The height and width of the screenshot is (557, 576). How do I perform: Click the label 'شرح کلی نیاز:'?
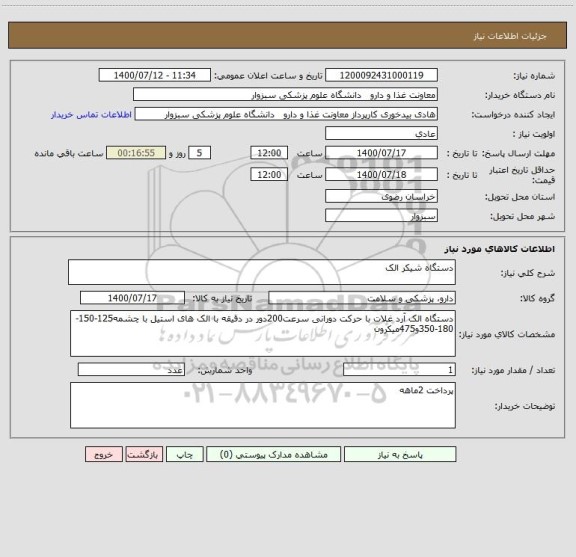528,273
